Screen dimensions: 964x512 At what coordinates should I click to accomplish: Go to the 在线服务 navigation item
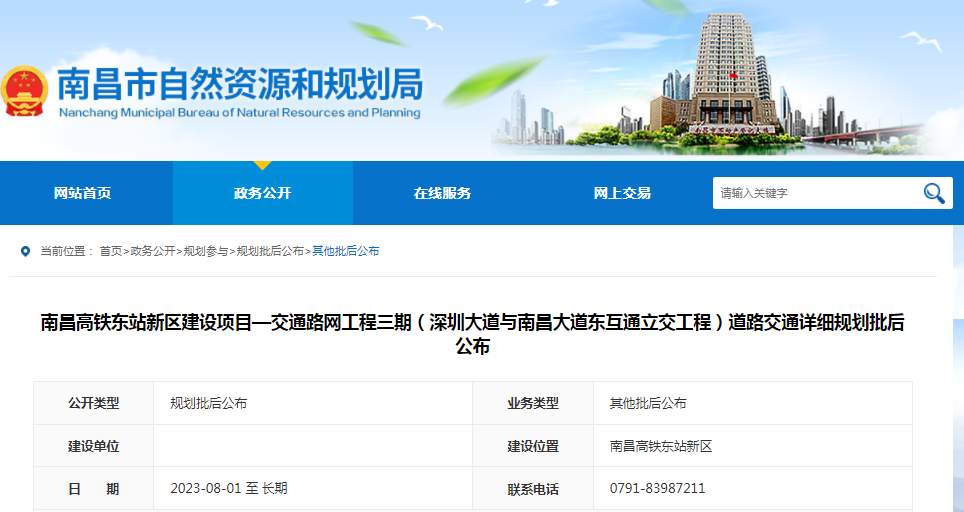click(442, 193)
